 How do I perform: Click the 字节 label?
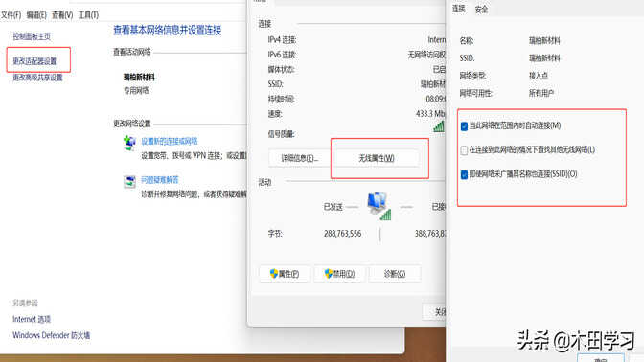(x=275, y=234)
